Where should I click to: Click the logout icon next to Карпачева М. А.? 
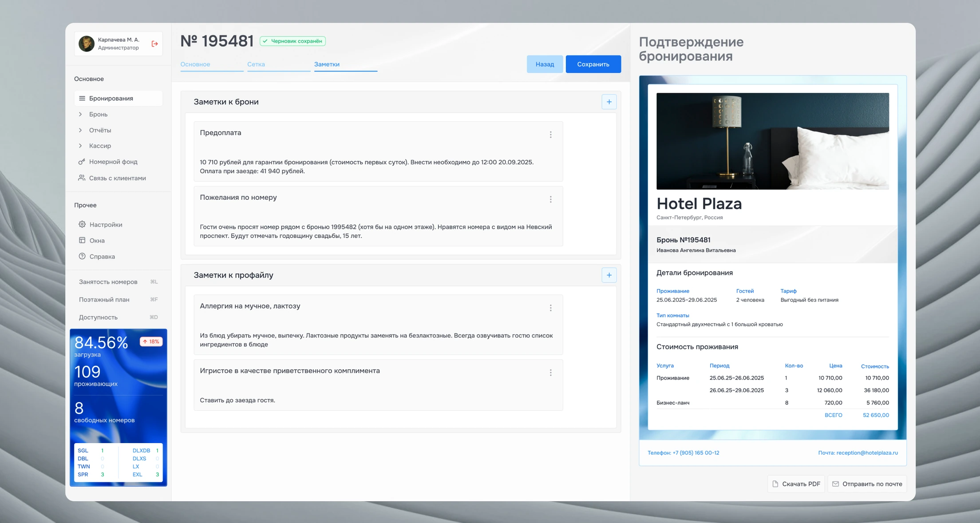tap(154, 44)
